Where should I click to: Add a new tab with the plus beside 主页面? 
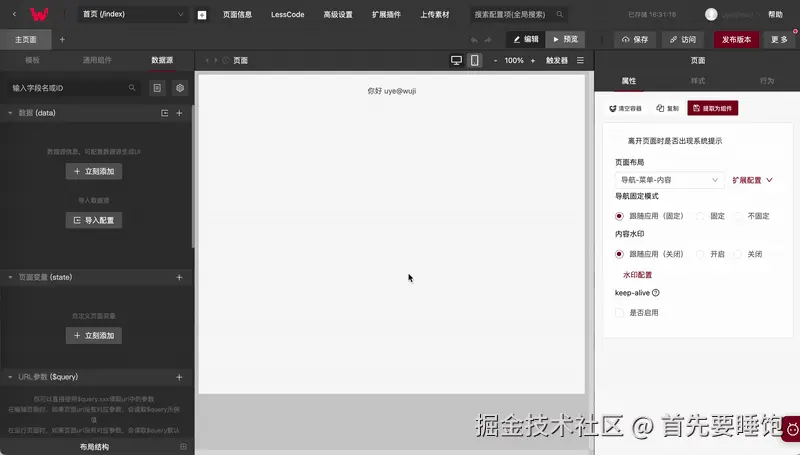pyautogui.click(x=62, y=39)
